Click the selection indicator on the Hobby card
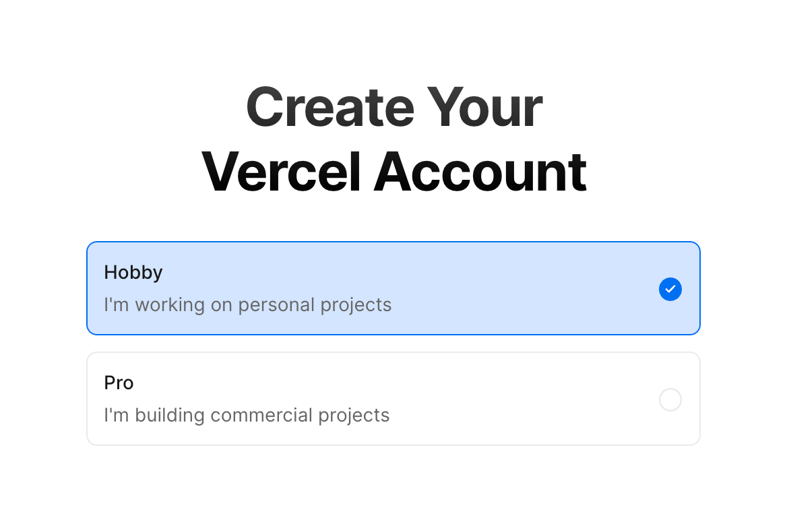Screen dimensions: 787x532 click(x=670, y=289)
